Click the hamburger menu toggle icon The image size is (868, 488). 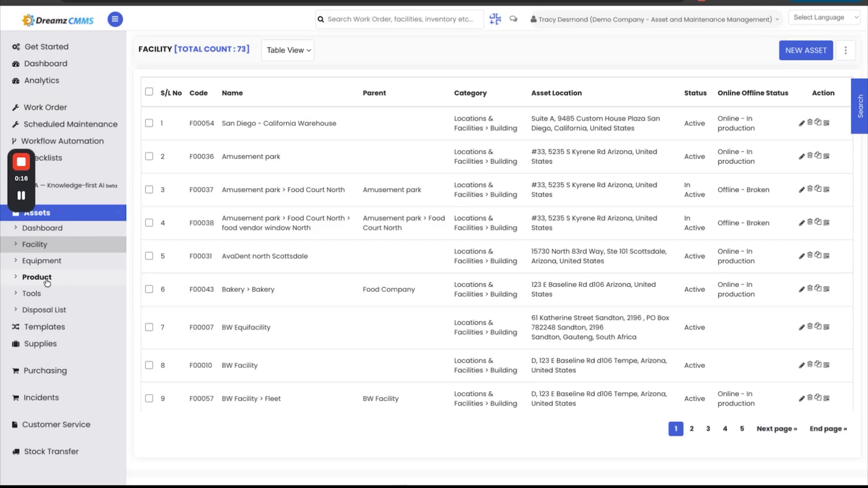(115, 19)
